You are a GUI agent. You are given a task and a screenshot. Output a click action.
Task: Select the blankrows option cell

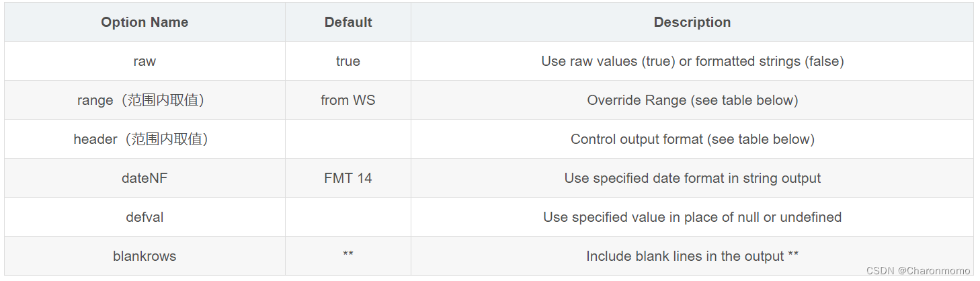pos(145,256)
